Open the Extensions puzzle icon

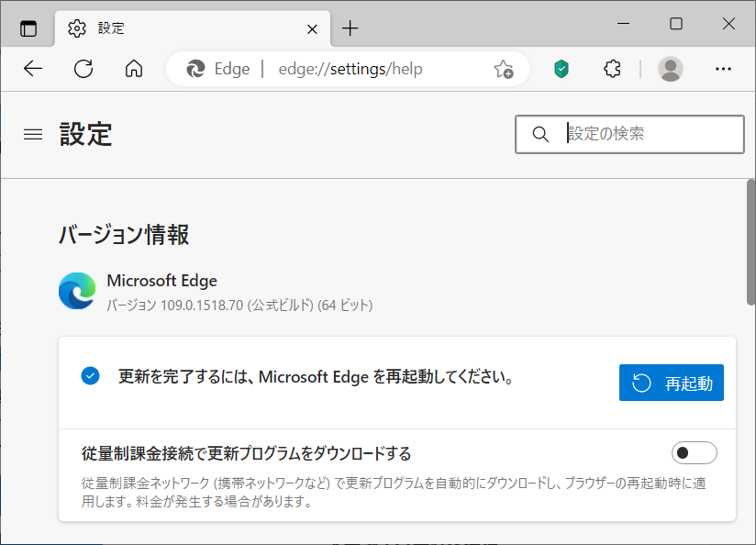(x=612, y=69)
